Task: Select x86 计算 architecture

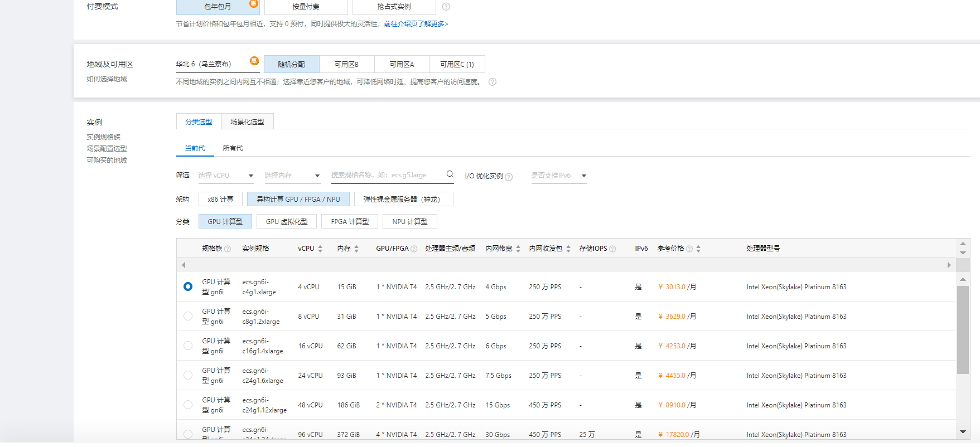Action: tap(221, 199)
